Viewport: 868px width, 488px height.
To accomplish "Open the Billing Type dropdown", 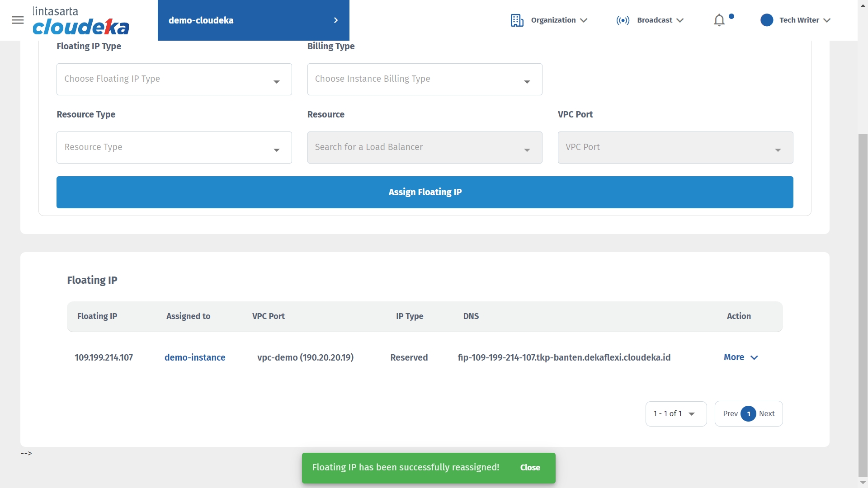I will coord(425,80).
